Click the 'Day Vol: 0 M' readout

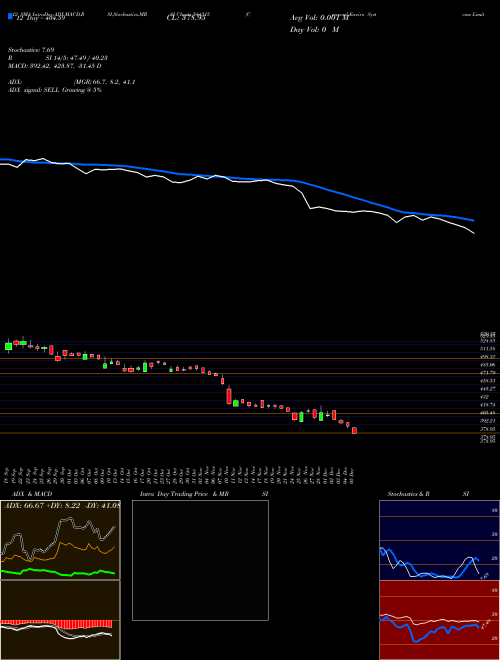[x=314, y=30]
